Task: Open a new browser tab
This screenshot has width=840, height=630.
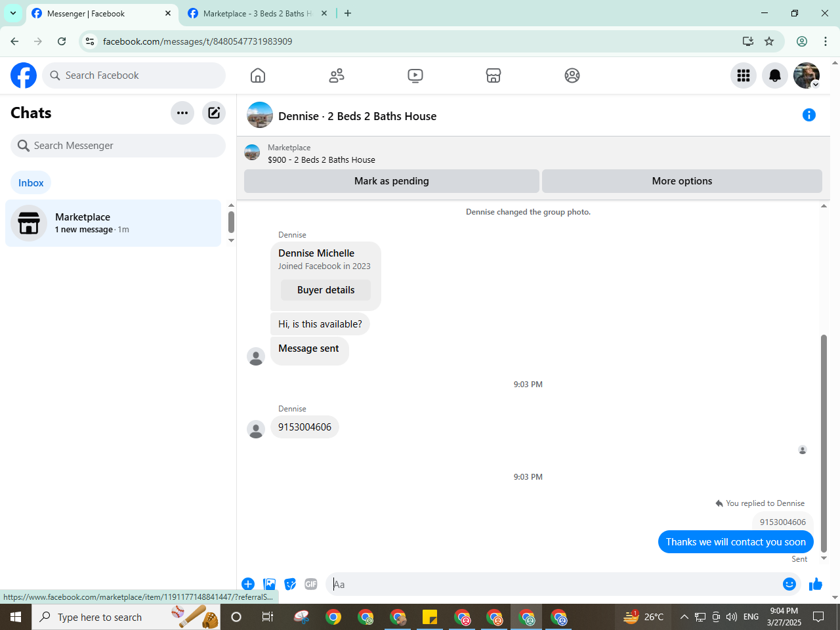Action: point(348,13)
